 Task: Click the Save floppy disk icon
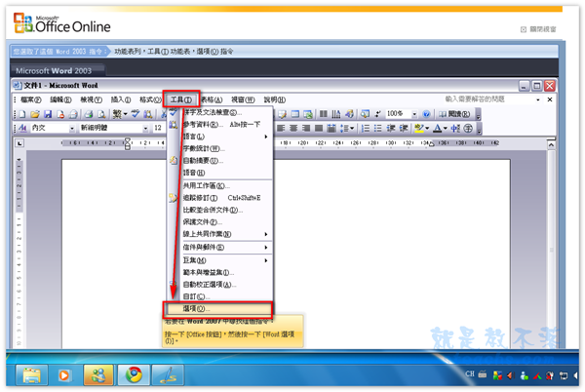coord(48,114)
